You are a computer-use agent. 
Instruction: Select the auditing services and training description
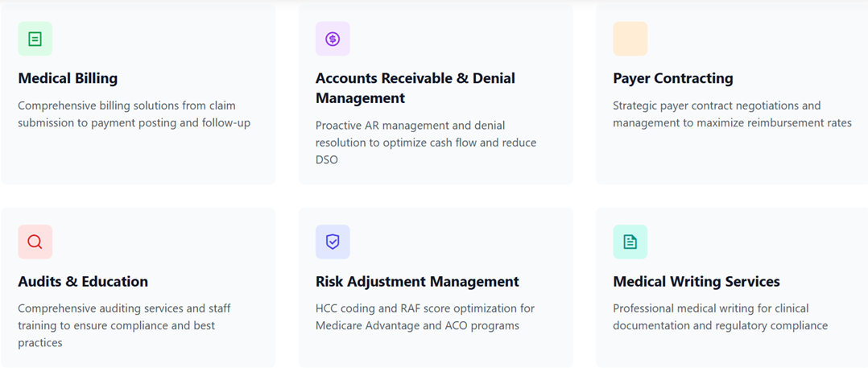[124, 325]
